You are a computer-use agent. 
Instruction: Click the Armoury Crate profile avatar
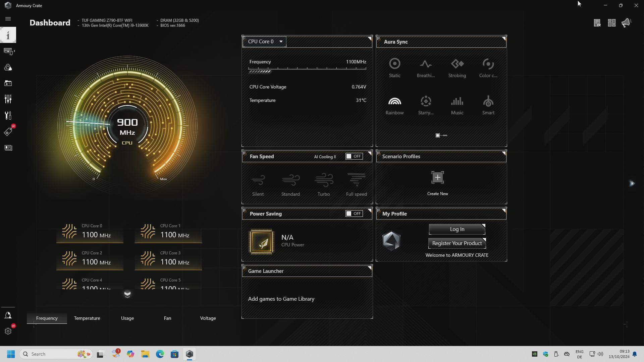point(391,241)
